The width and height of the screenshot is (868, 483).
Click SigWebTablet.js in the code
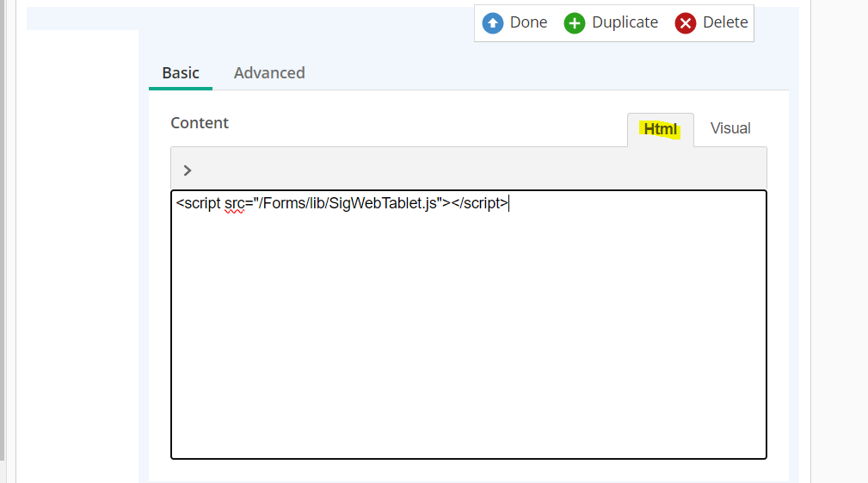(392, 204)
